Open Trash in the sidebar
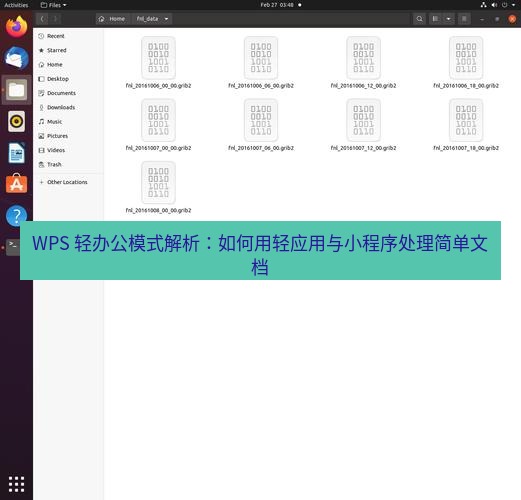The image size is (521, 500). click(x=68, y=165)
